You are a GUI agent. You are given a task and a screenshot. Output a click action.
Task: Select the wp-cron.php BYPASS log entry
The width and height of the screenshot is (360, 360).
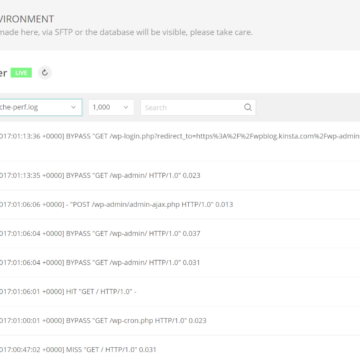[180, 320]
